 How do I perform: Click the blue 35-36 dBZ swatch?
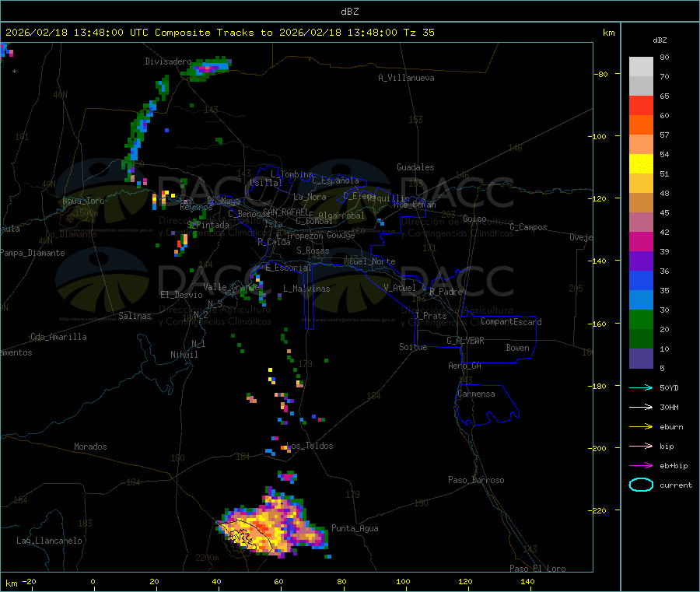pos(641,280)
